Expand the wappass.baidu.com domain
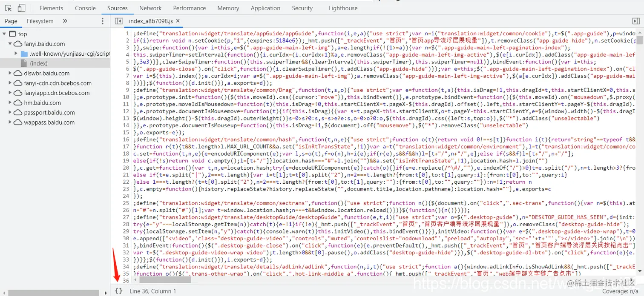 pos(10,122)
